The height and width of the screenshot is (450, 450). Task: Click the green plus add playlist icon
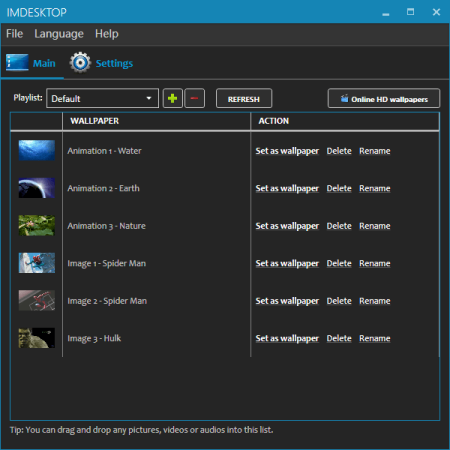[172, 98]
